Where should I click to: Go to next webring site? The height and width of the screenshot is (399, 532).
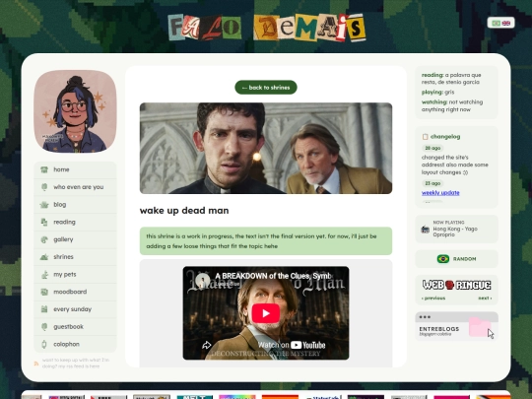[485, 299]
